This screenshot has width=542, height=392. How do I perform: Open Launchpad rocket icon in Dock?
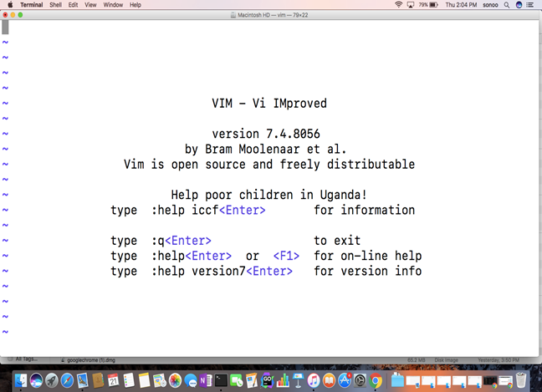click(x=52, y=380)
